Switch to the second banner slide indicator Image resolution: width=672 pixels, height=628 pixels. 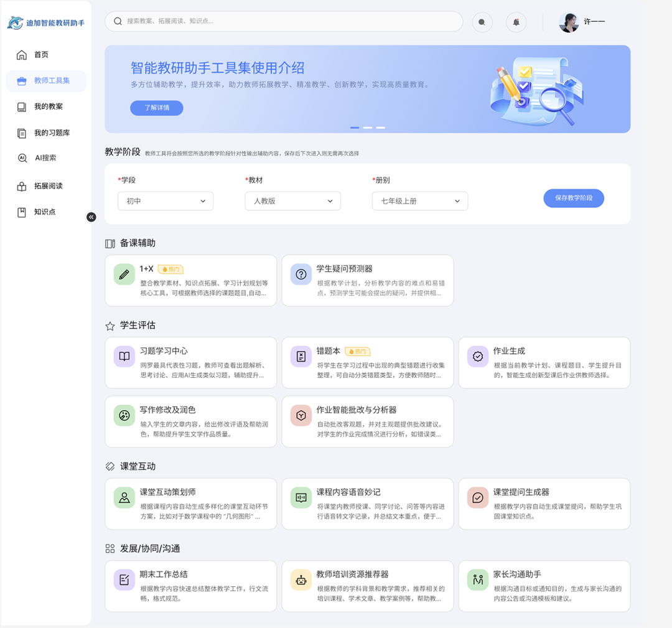coord(368,128)
